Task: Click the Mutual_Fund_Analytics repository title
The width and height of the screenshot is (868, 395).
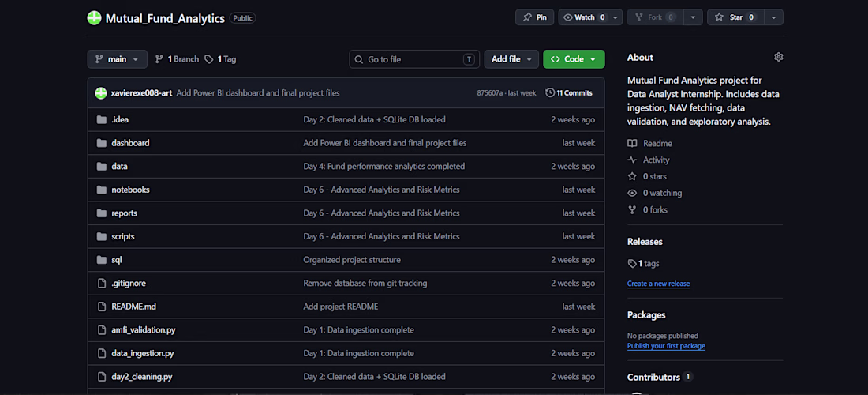Action: [x=165, y=17]
